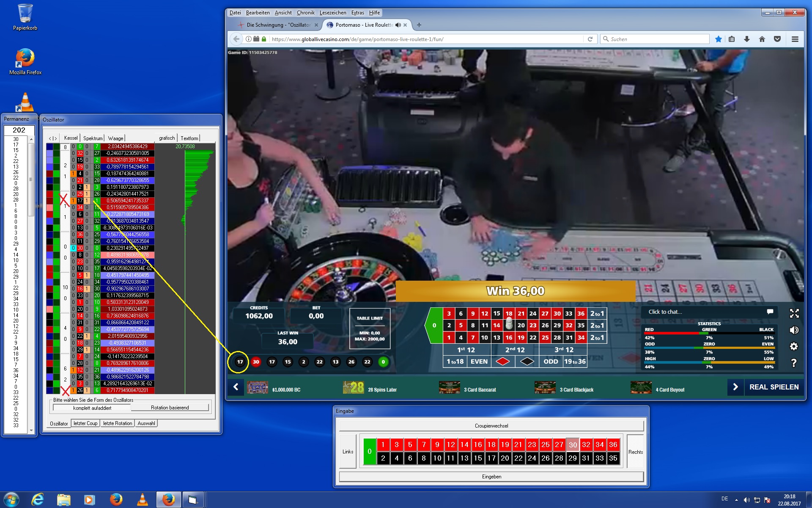Click REAL SPIELEN button
Image resolution: width=812 pixels, height=508 pixels.
(774, 387)
